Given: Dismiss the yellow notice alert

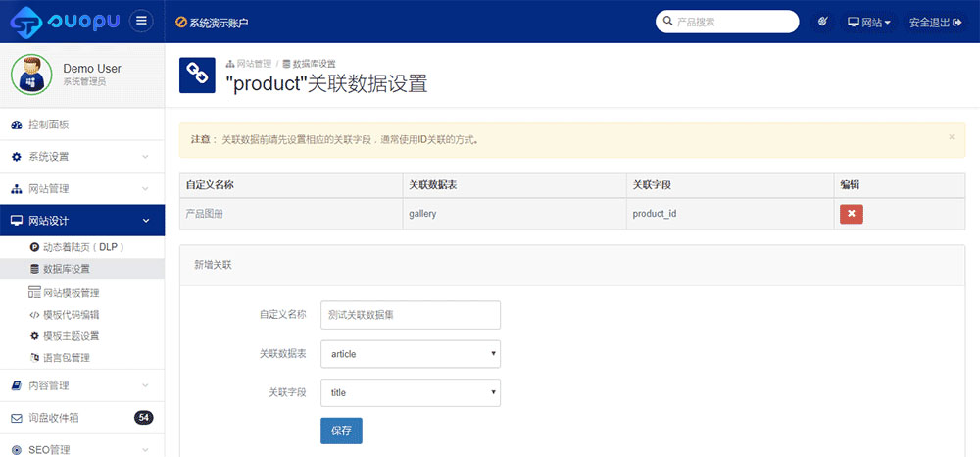Looking at the screenshot, I should [x=952, y=137].
